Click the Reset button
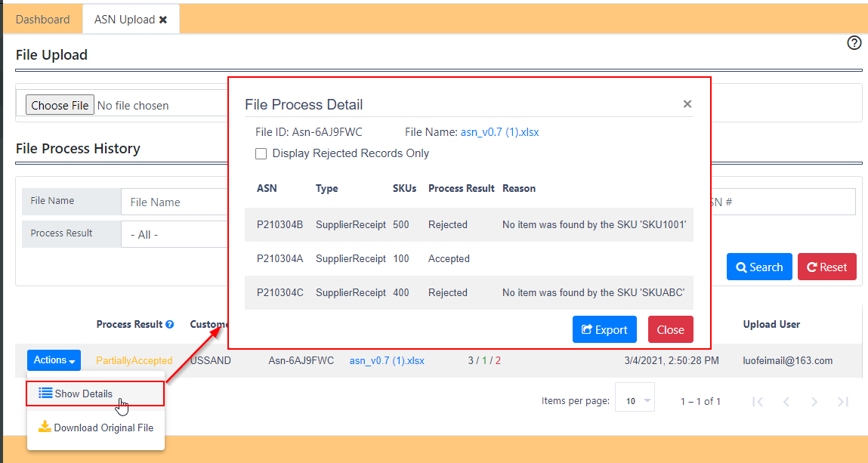868x463 pixels. point(826,267)
